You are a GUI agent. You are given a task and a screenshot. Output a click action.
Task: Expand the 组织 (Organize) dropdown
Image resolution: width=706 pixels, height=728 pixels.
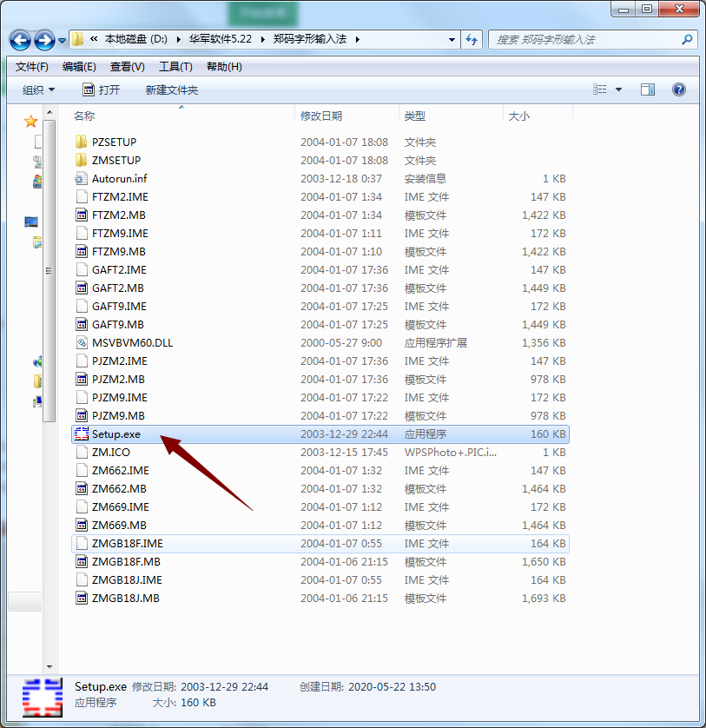(38, 89)
